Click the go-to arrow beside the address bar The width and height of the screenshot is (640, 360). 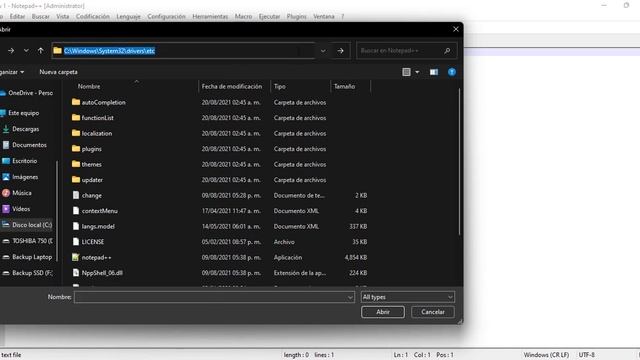point(340,51)
